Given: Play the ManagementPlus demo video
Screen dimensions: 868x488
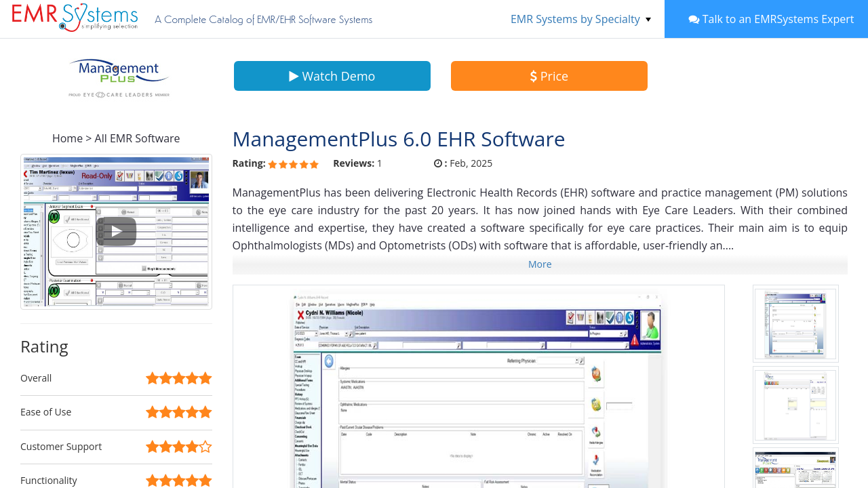Looking at the screenshot, I should tap(117, 232).
